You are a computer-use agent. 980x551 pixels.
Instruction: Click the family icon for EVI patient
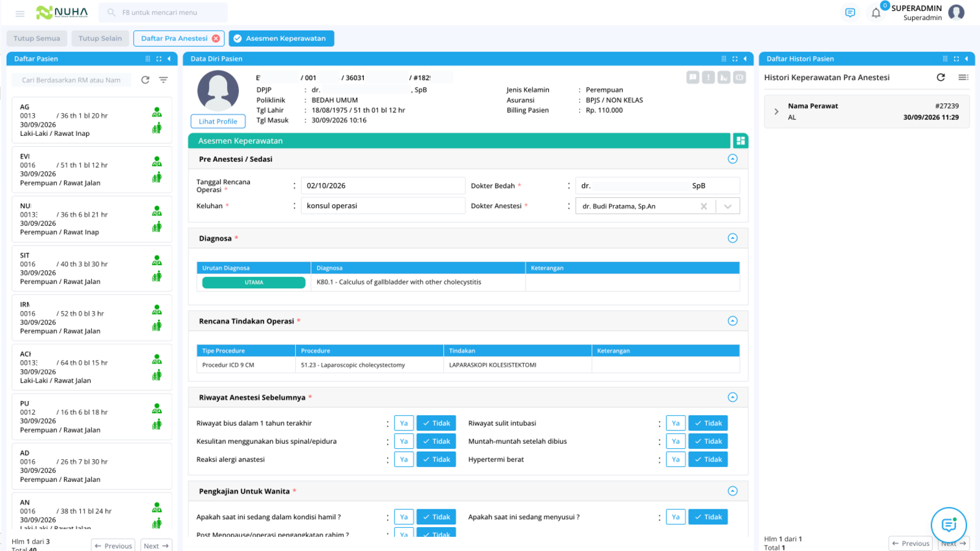coord(157,178)
